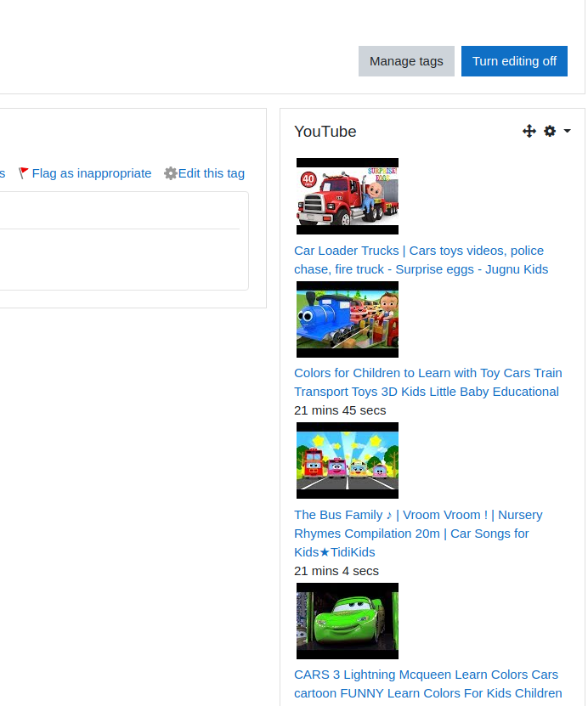Open Colors for Children video link
Viewport: 588px width, 706px height.
coord(427,382)
